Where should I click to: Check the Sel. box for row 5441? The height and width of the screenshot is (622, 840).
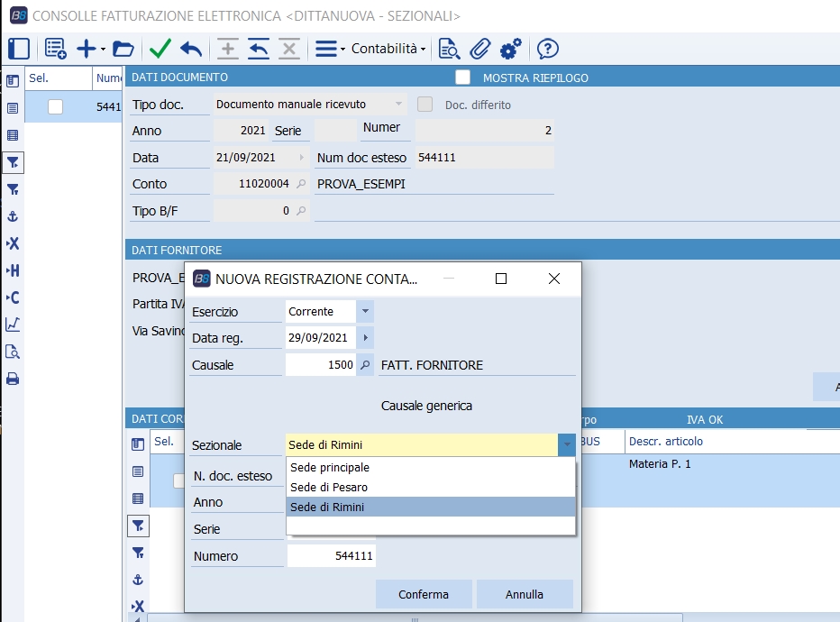point(56,106)
